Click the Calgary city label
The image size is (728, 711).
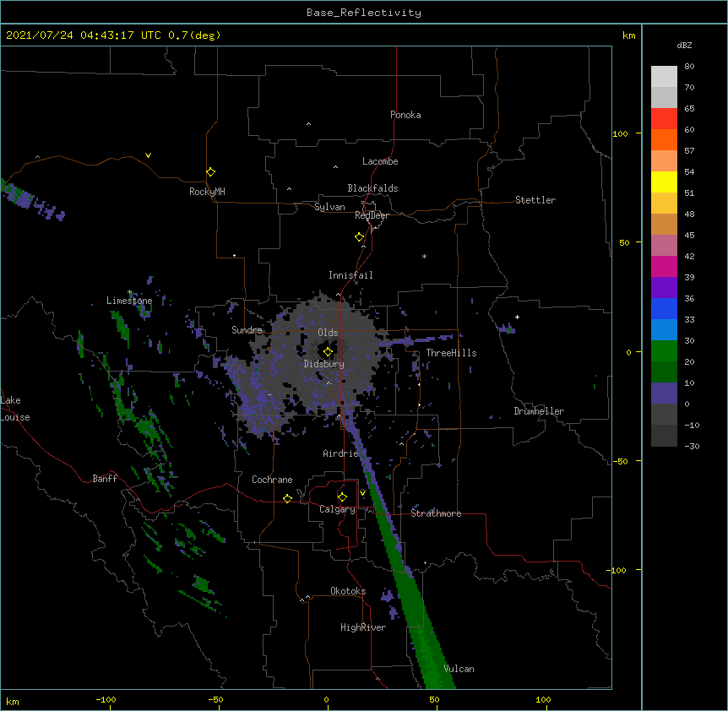pos(337,509)
